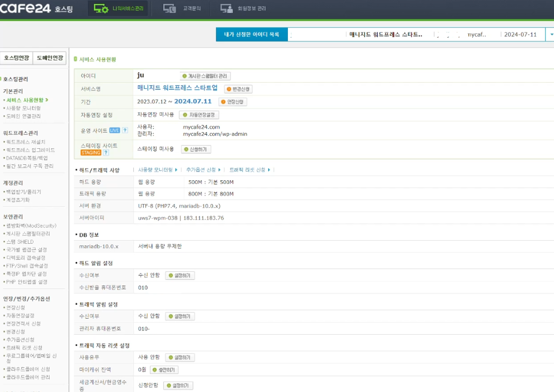Open 연장신청 in sidebar menu

tap(16, 308)
